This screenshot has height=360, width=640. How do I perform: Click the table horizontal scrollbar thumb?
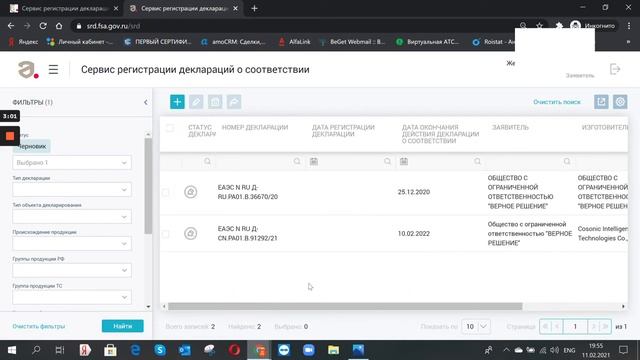(x=345, y=306)
